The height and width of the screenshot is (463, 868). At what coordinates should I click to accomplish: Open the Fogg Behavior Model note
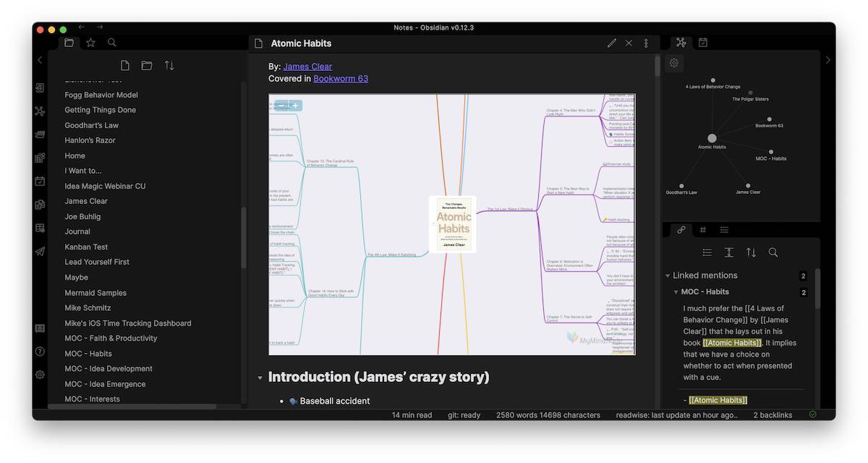[101, 95]
